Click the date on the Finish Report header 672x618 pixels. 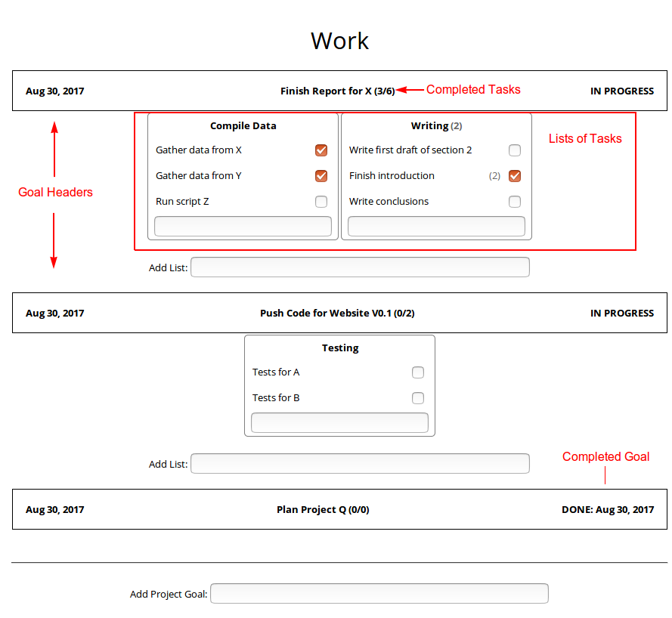(55, 91)
